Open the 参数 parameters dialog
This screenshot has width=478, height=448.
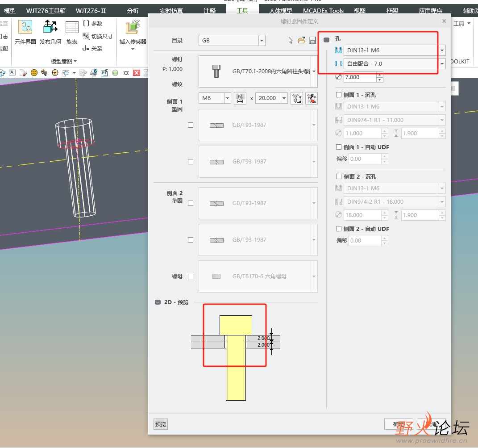click(x=93, y=24)
